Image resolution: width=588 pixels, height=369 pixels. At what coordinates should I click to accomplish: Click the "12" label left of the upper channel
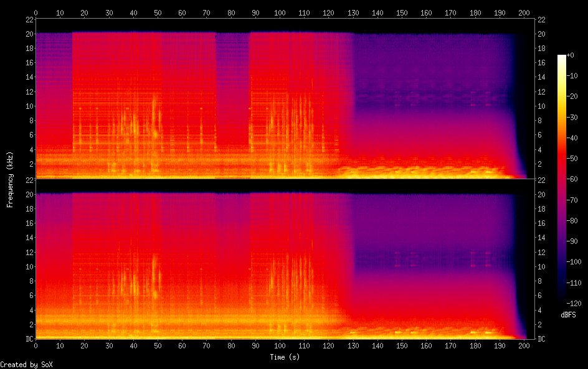[x=29, y=91]
